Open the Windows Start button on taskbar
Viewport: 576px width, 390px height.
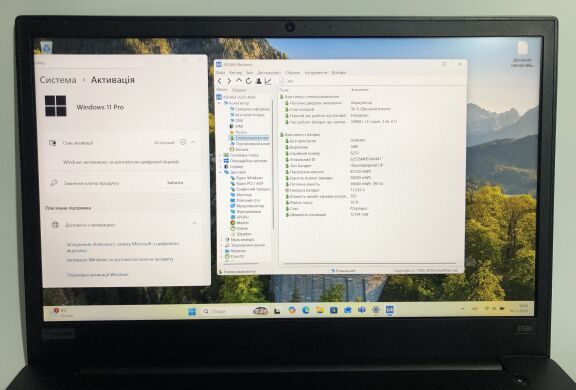click(192, 312)
